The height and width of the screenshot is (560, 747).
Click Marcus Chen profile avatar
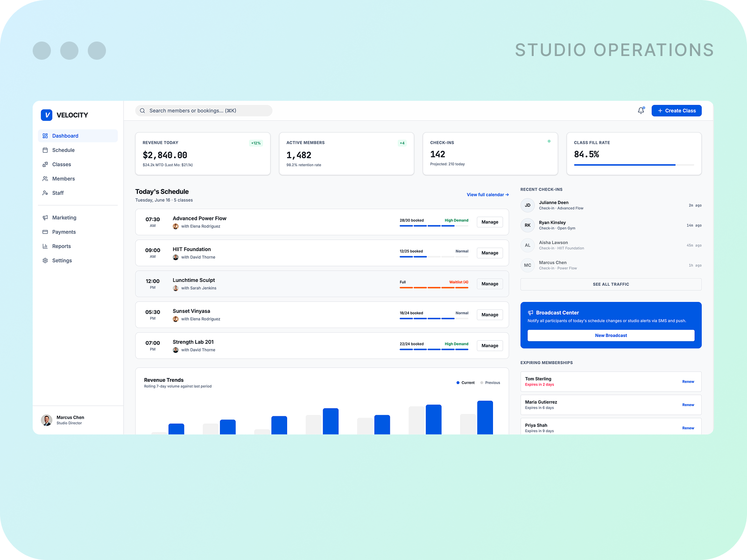tap(47, 420)
